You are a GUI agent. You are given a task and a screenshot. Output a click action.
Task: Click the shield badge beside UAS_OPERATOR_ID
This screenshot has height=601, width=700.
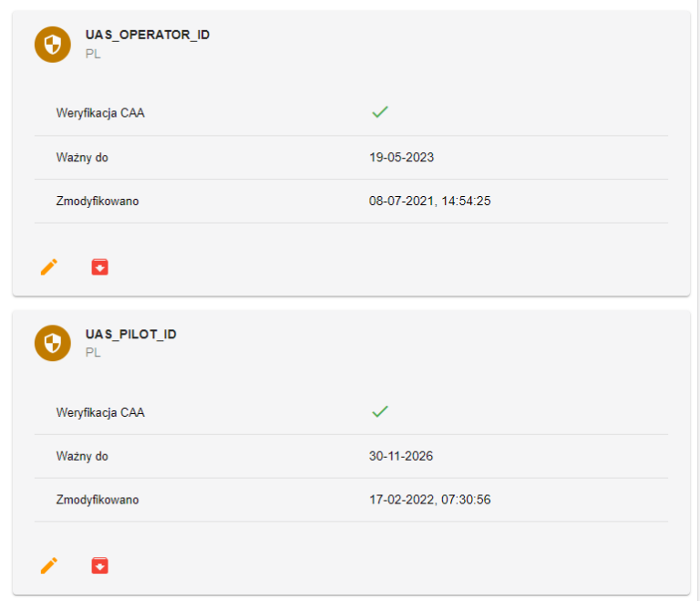53,45
